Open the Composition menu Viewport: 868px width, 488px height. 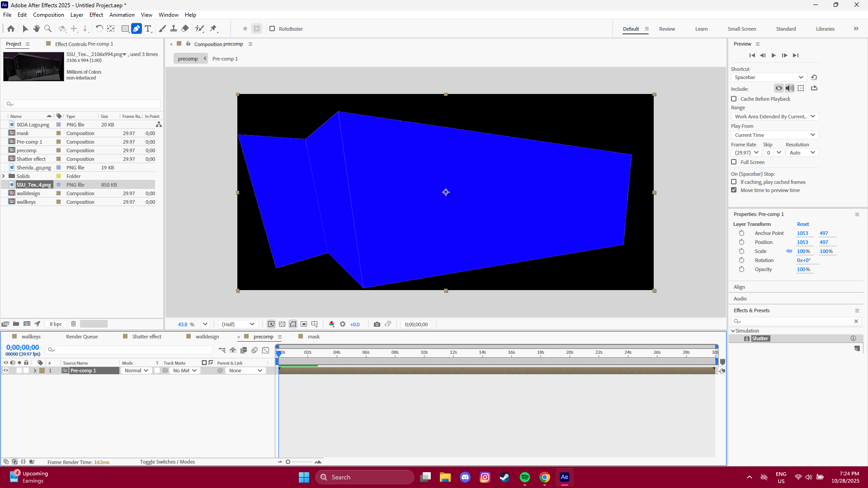48,14
